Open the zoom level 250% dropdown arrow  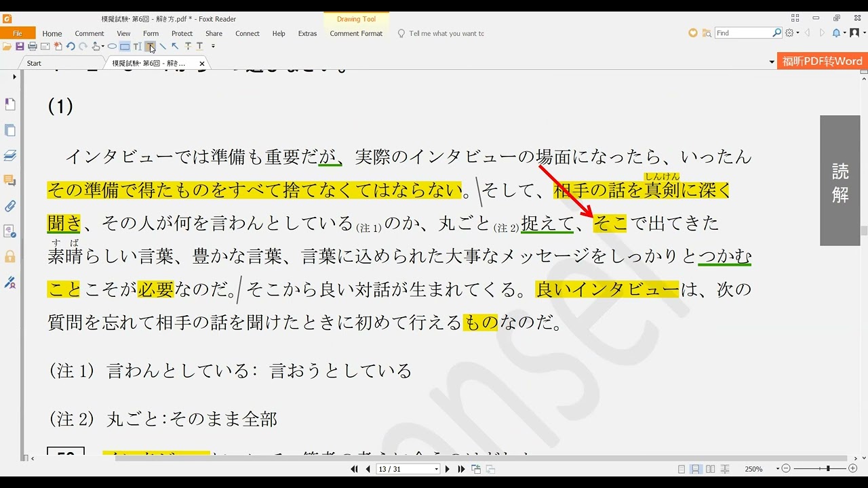click(776, 469)
